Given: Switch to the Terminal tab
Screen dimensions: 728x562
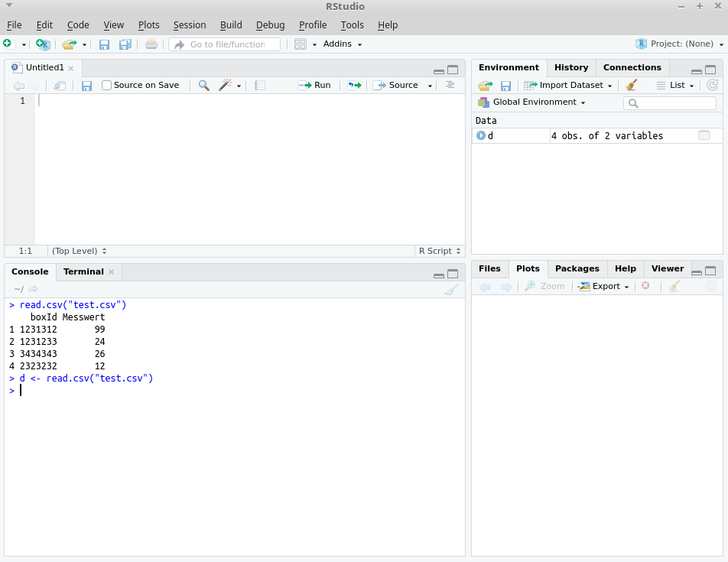Looking at the screenshot, I should click(x=83, y=272).
